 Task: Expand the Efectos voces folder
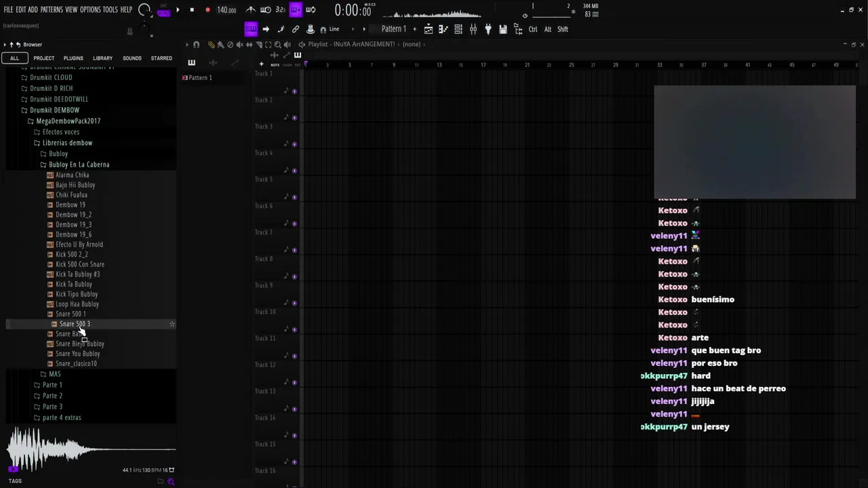61,131
